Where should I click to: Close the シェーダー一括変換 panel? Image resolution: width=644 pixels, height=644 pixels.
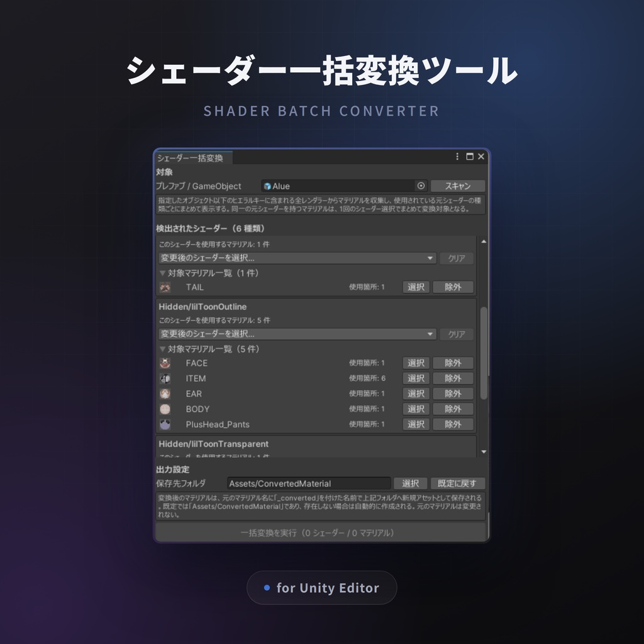point(481,157)
